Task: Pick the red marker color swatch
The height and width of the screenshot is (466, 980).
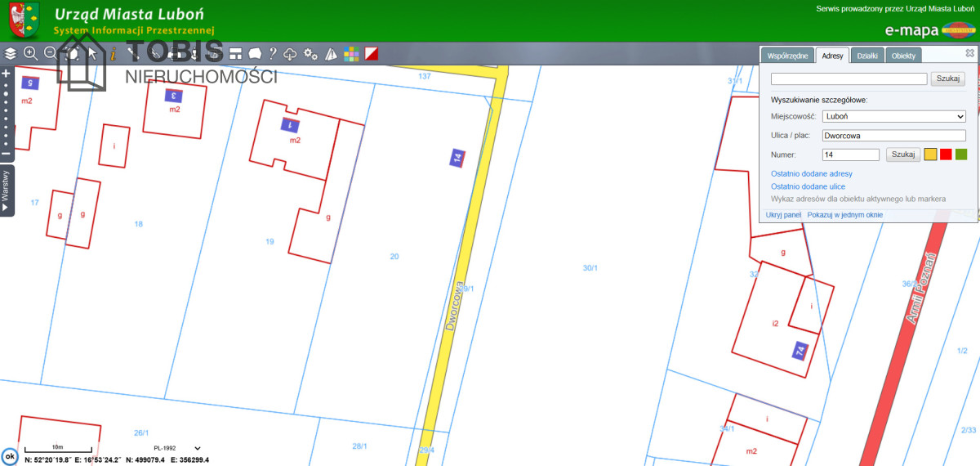Action: pos(946,155)
